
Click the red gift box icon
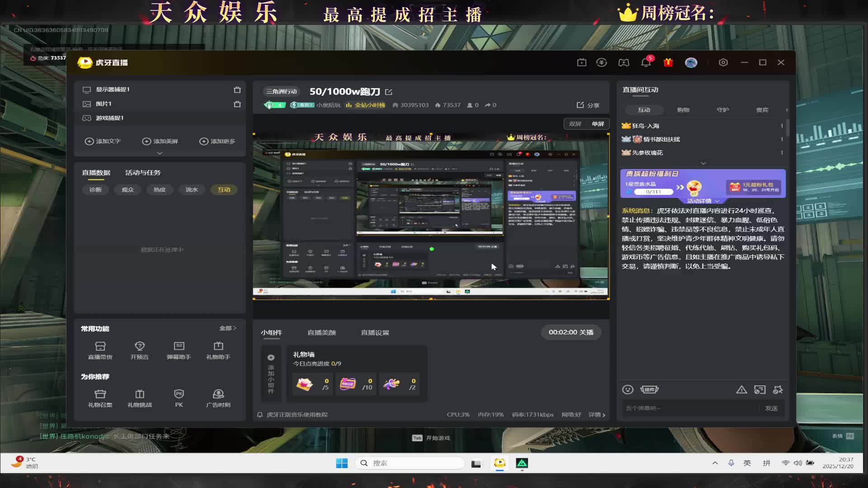pyautogui.click(x=668, y=63)
